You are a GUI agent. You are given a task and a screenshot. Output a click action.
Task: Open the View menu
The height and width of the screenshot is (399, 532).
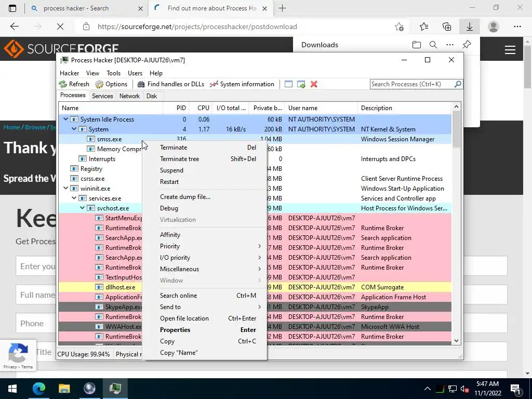click(x=92, y=73)
